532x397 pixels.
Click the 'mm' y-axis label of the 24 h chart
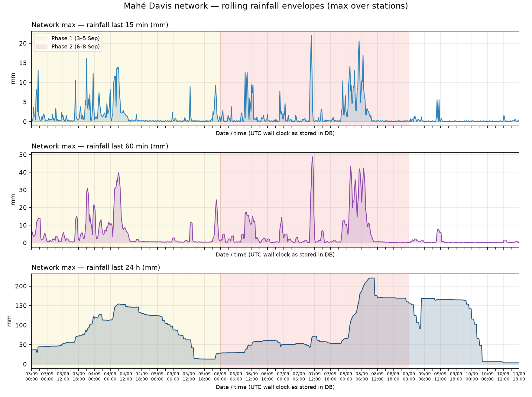9,321
